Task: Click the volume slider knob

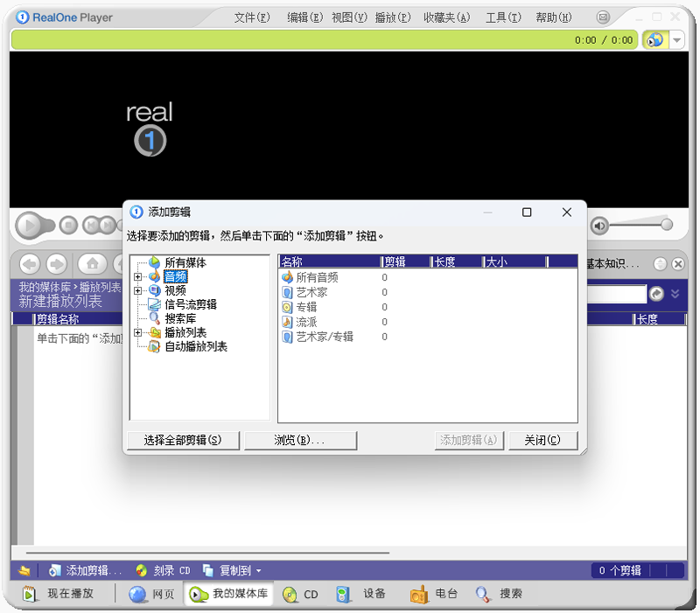Action: coord(667,225)
